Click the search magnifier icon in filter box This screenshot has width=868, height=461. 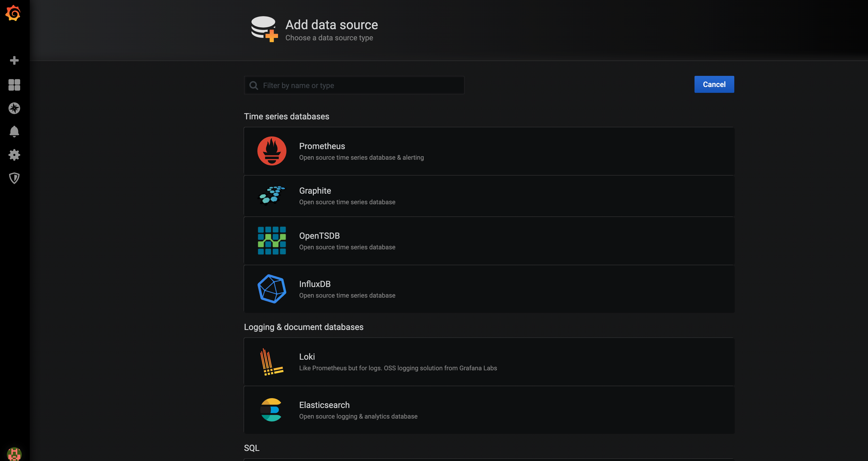point(254,86)
